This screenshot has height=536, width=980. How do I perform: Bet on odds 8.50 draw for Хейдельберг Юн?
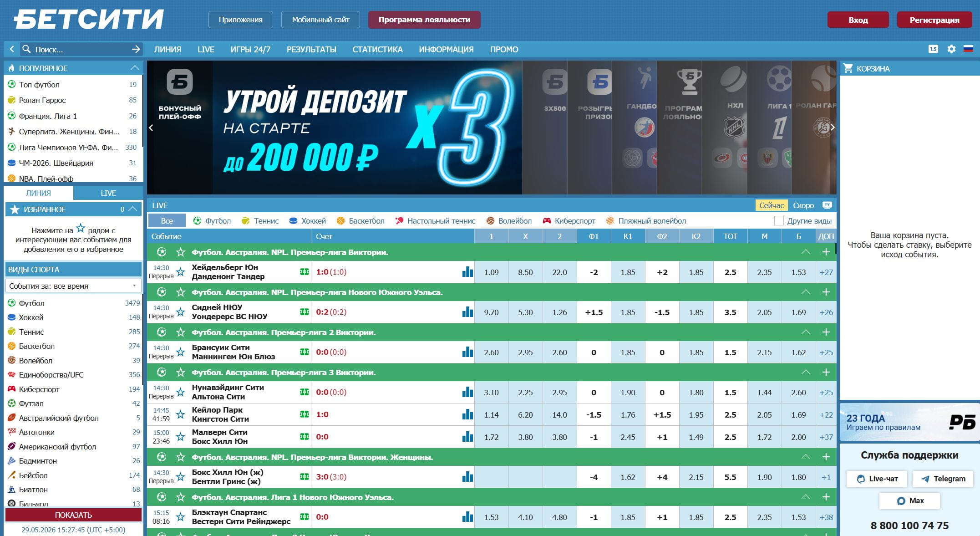coord(525,272)
